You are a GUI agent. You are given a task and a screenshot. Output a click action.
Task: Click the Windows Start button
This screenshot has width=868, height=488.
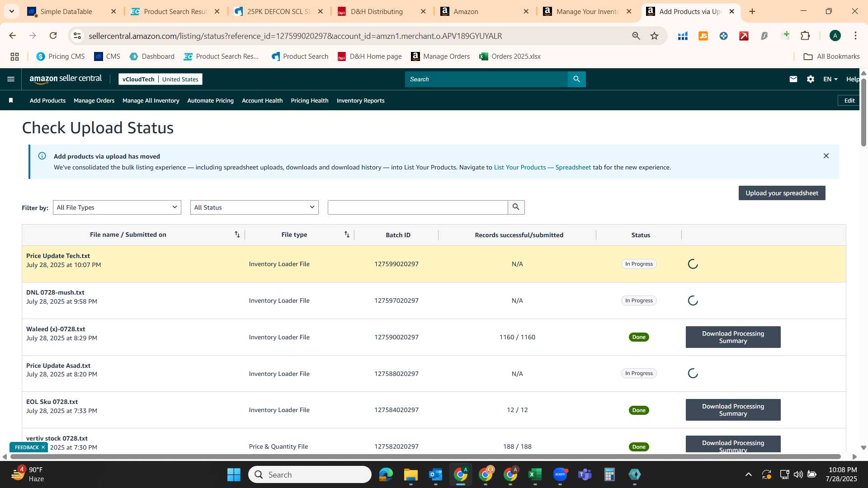coord(234,474)
